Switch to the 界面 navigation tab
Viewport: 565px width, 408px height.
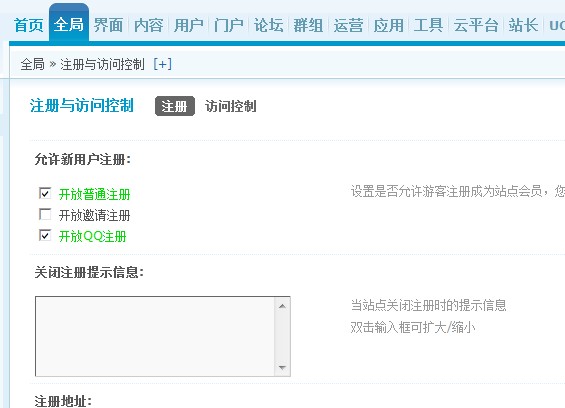click(x=108, y=25)
